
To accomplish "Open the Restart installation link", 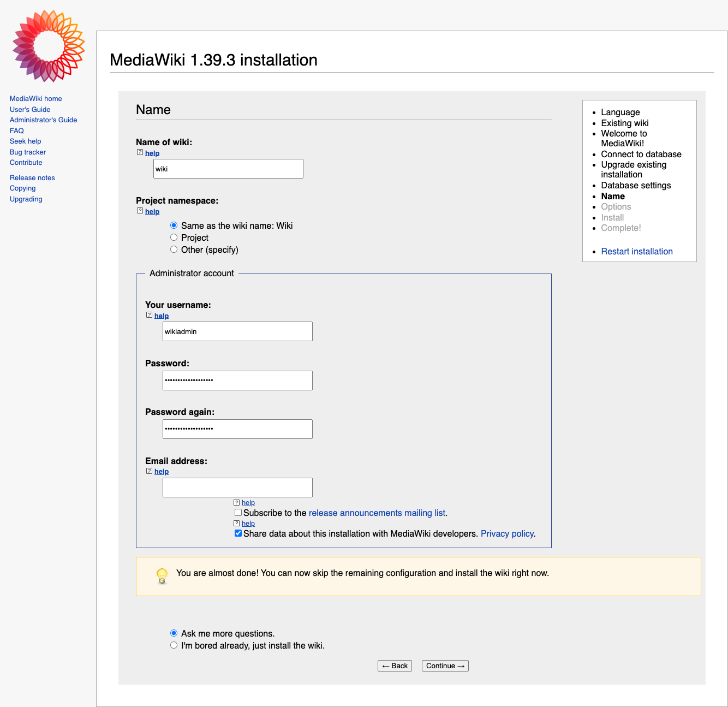I will (636, 252).
